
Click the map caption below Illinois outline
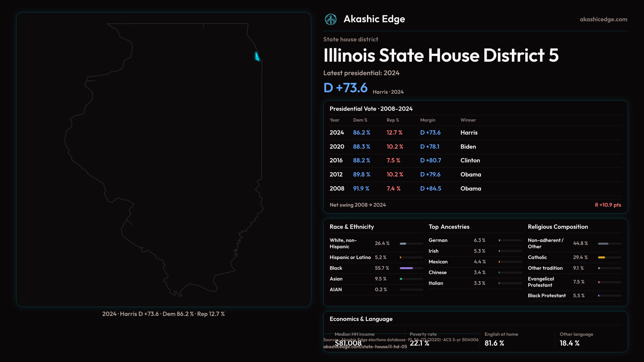click(x=163, y=314)
